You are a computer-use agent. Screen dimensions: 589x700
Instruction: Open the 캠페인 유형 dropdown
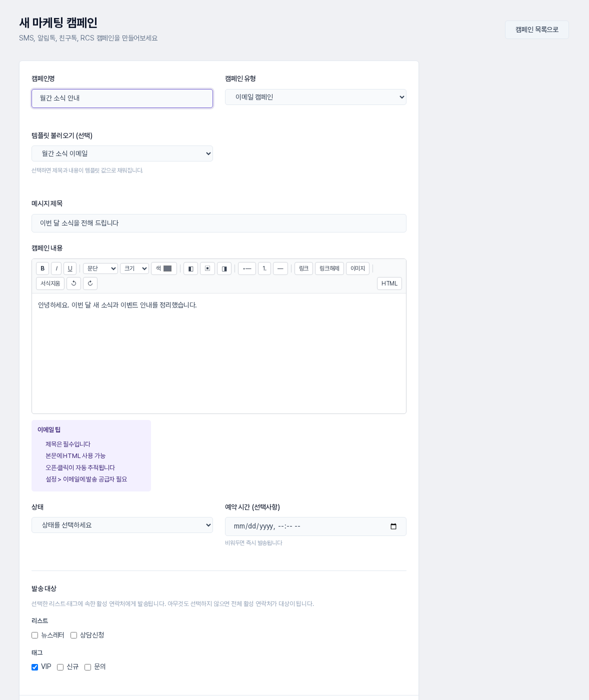pos(315,97)
